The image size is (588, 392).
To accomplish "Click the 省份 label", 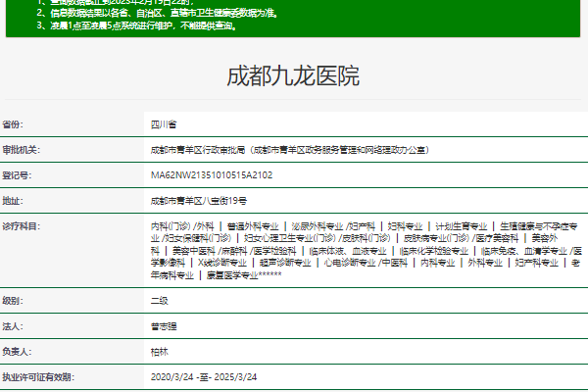I will 13,124.
